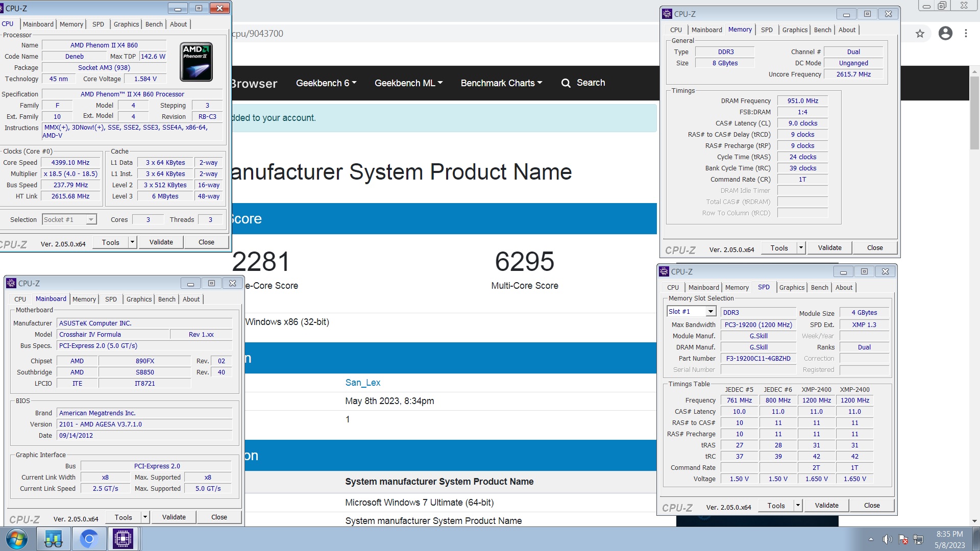Expand the Geekbench 6 menu
980x551 pixels.
click(x=326, y=83)
